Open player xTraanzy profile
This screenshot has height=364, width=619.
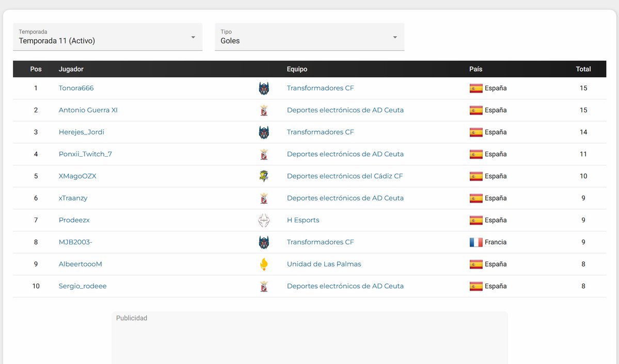(73, 198)
